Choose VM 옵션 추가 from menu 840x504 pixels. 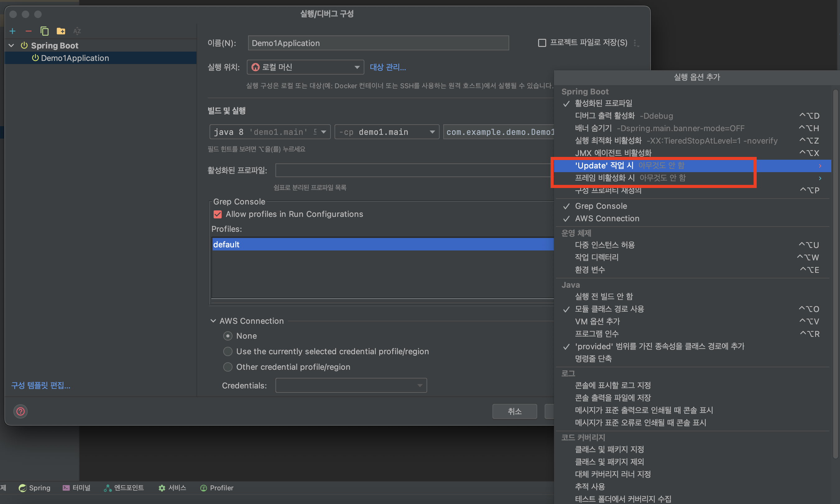(x=597, y=321)
